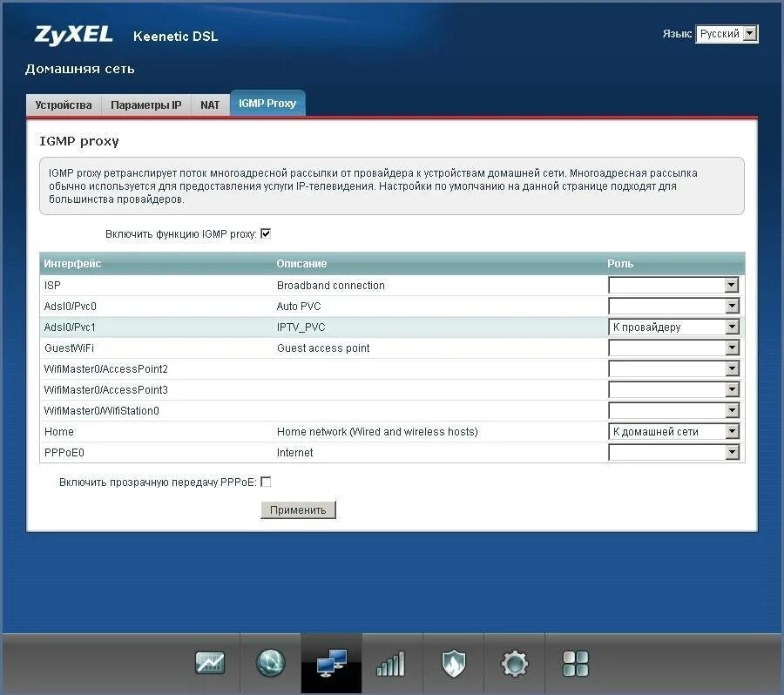Select the IGMP Proxy tab
The height and width of the screenshot is (695, 784).
267,103
